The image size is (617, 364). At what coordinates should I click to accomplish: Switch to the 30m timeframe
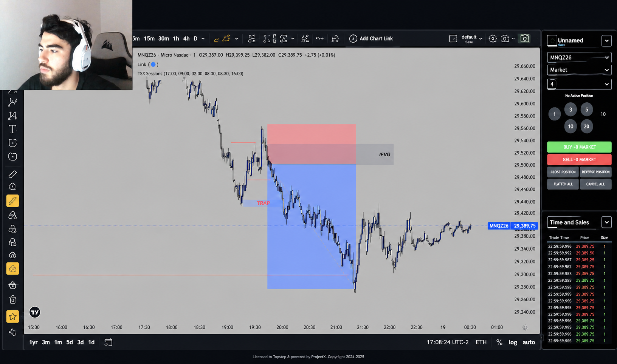tap(163, 39)
